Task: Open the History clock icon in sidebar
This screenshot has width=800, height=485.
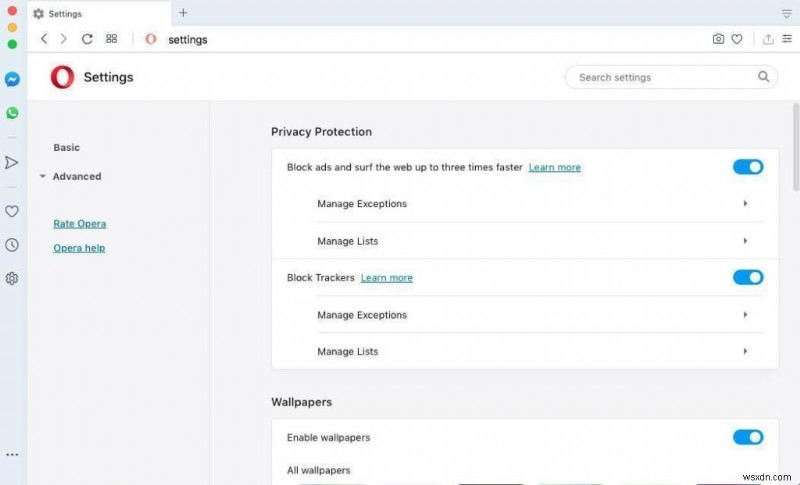Action: click(12, 245)
